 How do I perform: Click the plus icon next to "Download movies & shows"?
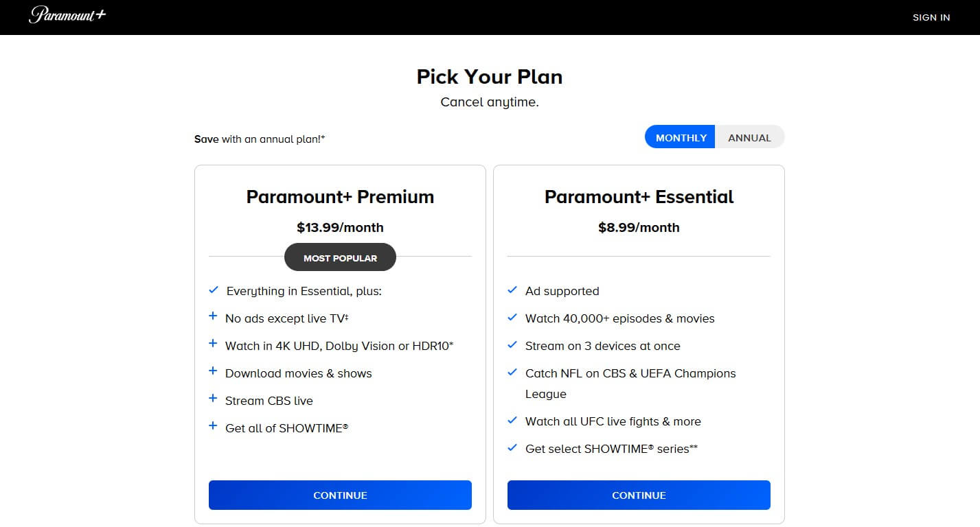tap(212, 371)
